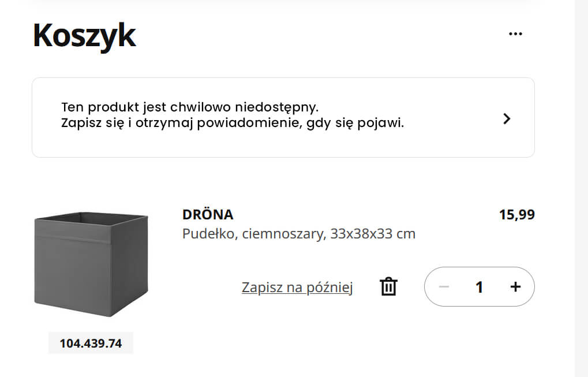This screenshot has height=377, width=588.
Task: Click the dark grey box product image
Action: (91, 264)
